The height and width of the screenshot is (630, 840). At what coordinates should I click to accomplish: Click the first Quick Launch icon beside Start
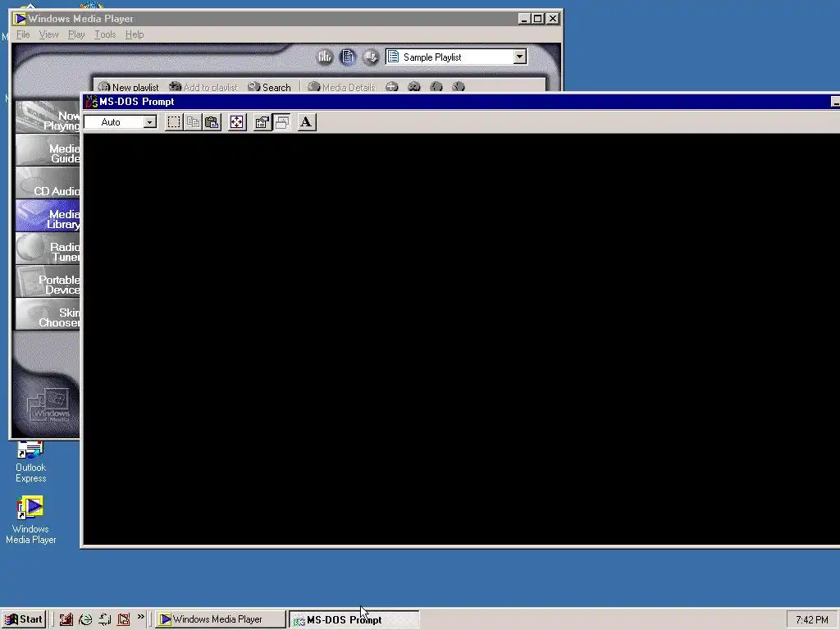(66, 619)
